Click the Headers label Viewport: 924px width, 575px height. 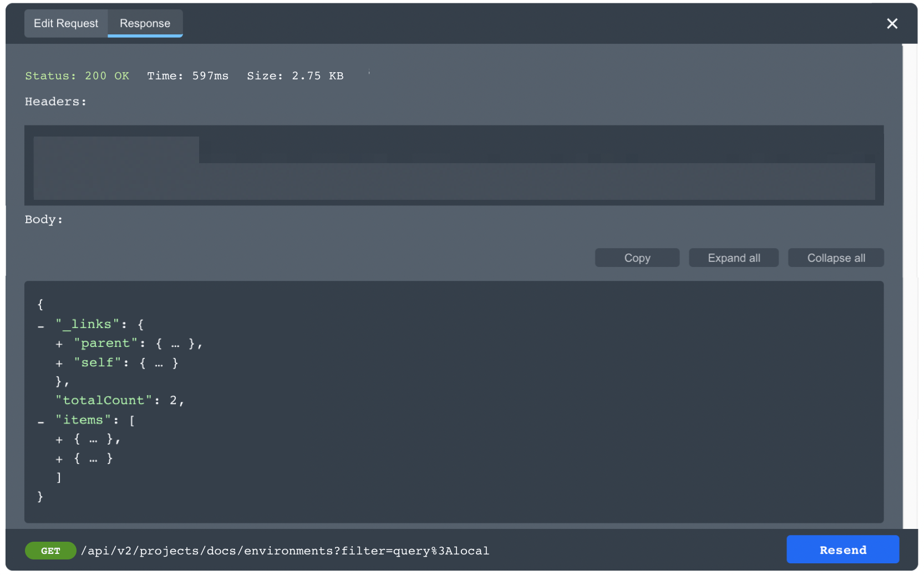[55, 101]
